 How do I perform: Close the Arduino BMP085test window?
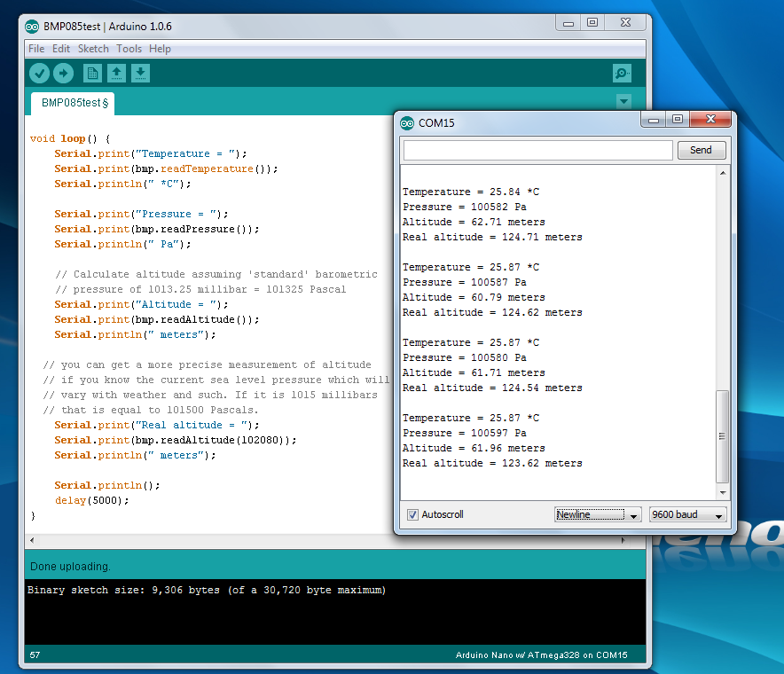(625, 23)
